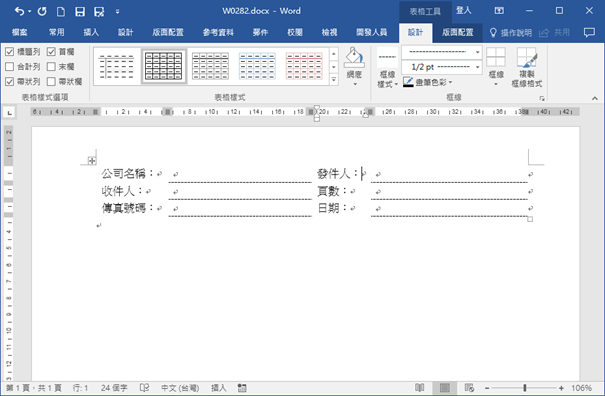Click the 中文 (台灣) language indicator

click(180, 388)
